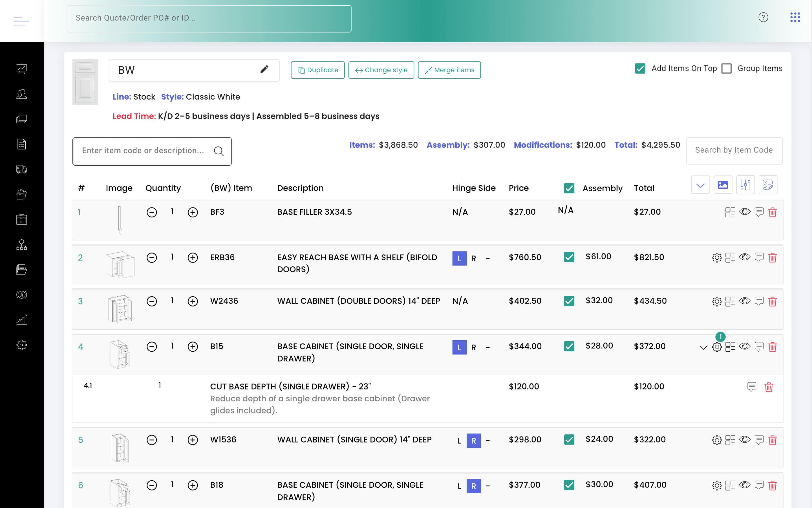
Task: Decrease quantity of B18
Action: pos(152,485)
